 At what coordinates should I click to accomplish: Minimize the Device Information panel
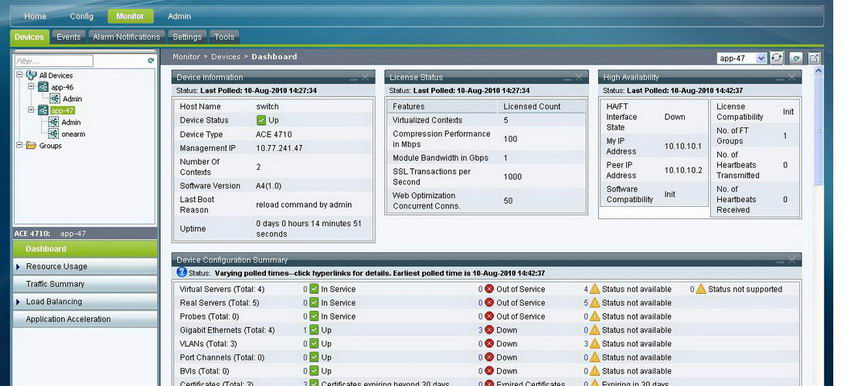tap(353, 78)
